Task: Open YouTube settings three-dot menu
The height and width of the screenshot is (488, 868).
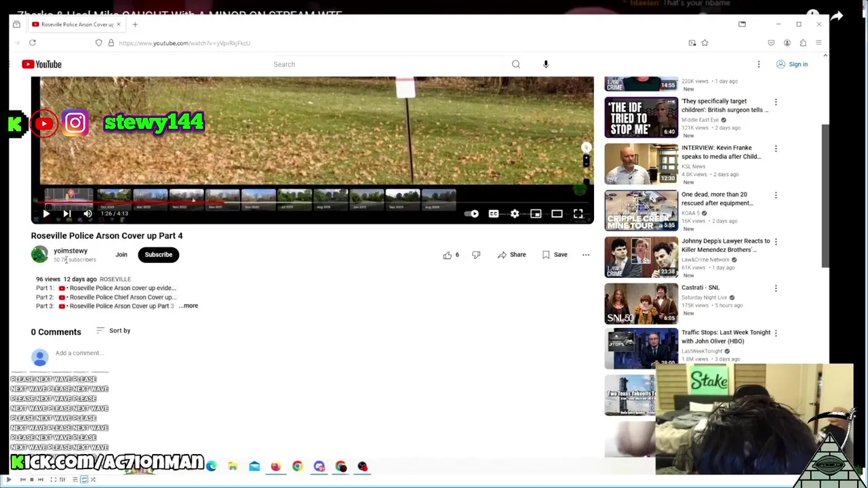Action: tap(759, 64)
